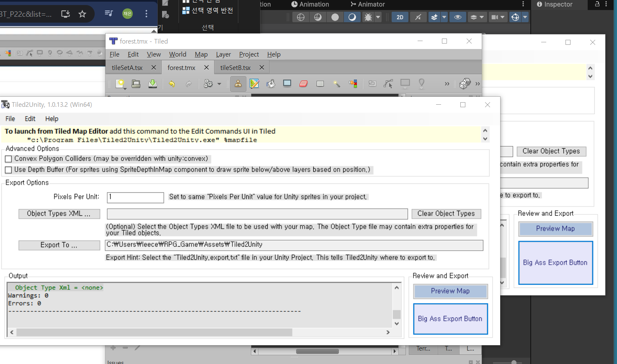The image size is (617, 364).
Task: Expand the far-right Tiled toolbar overflow chevron
Action: tap(478, 84)
